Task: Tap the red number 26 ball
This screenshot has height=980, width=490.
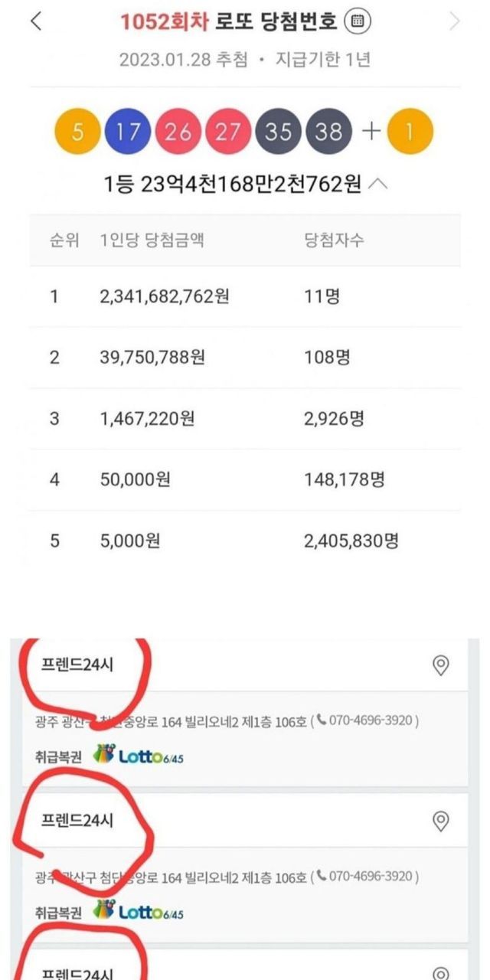Action: click(178, 132)
